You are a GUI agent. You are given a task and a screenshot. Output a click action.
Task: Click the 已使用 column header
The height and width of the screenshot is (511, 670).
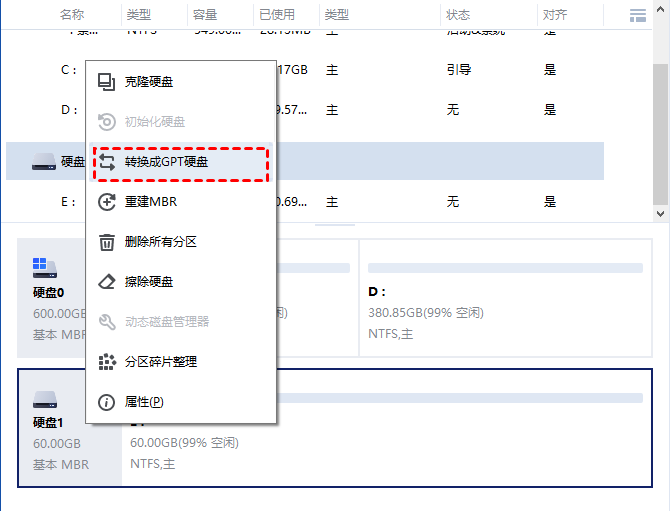[276, 15]
